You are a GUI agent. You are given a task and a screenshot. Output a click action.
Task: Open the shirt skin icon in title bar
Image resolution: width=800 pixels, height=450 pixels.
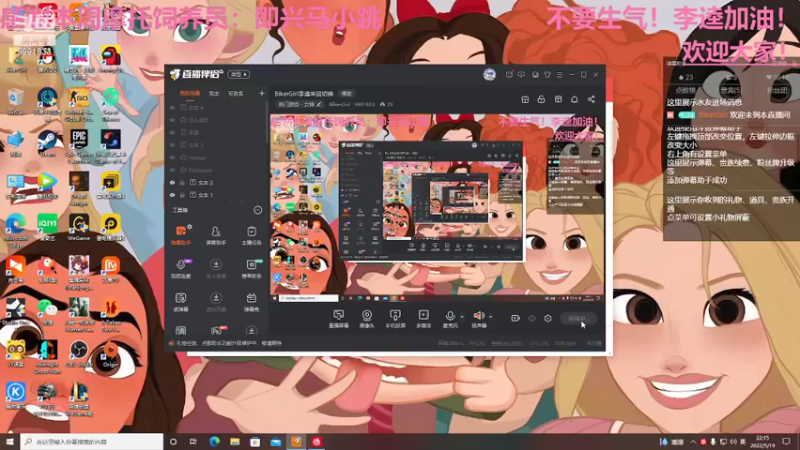click(x=547, y=74)
